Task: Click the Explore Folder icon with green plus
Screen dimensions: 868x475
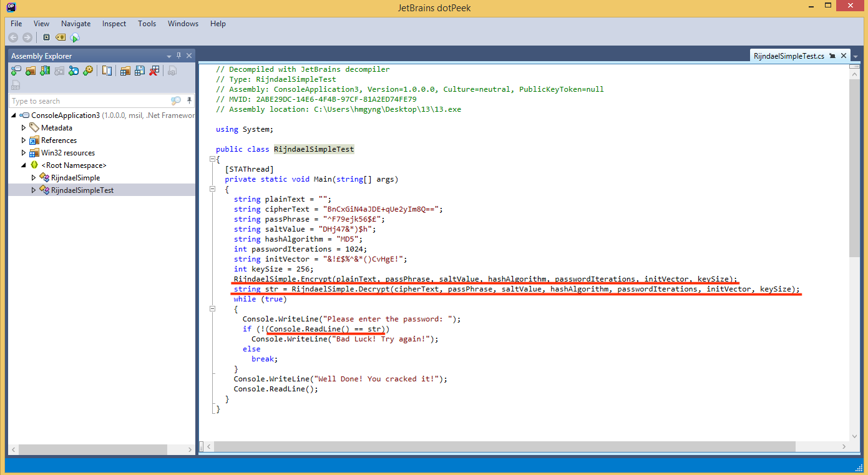Action: [31, 71]
